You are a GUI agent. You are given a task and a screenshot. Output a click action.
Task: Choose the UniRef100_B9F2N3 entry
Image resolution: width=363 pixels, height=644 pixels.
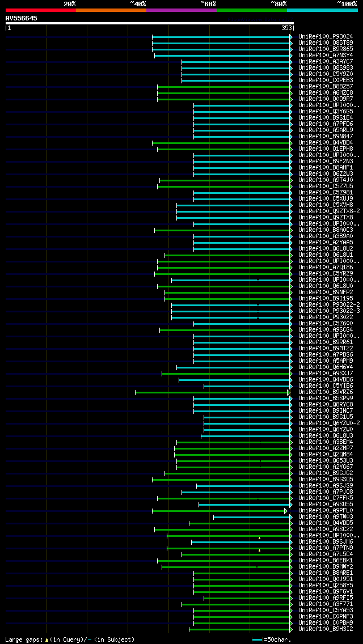pyautogui.click(x=326, y=162)
